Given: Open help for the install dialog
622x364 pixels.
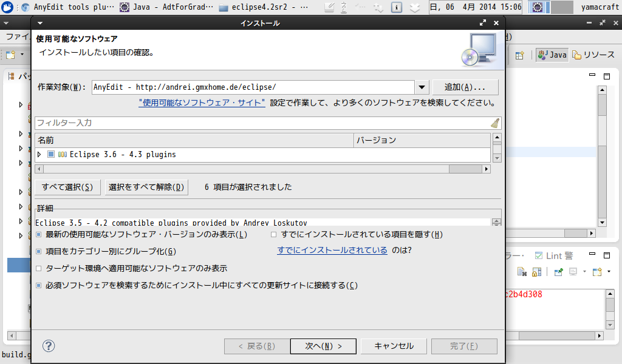Looking at the screenshot, I should click(49, 346).
